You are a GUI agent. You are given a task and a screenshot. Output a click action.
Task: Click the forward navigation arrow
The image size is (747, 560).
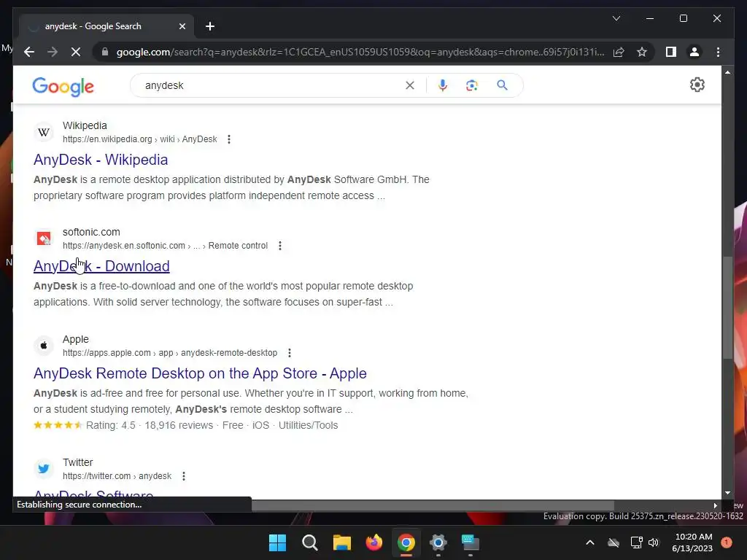pyautogui.click(x=53, y=52)
